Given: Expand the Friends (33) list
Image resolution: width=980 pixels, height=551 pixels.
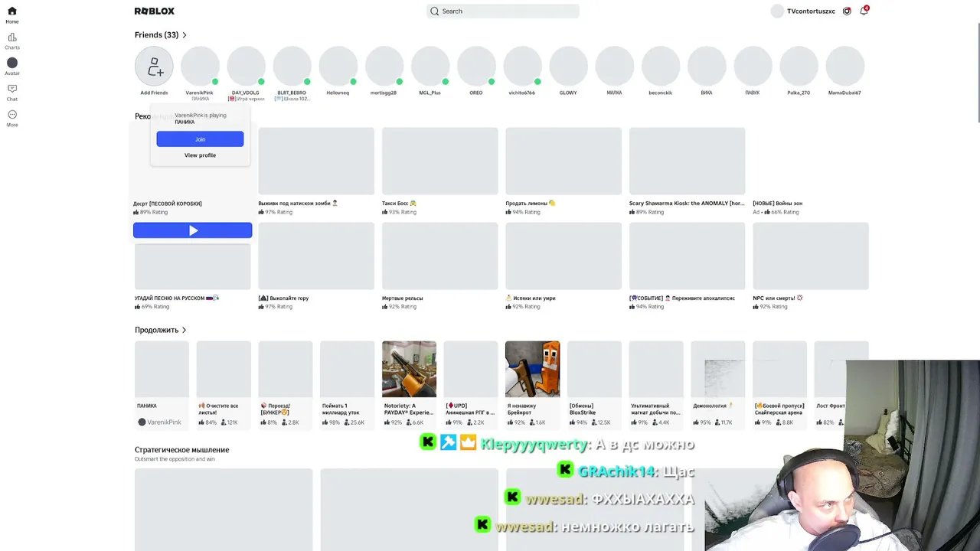Looking at the screenshot, I should (161, 35).
